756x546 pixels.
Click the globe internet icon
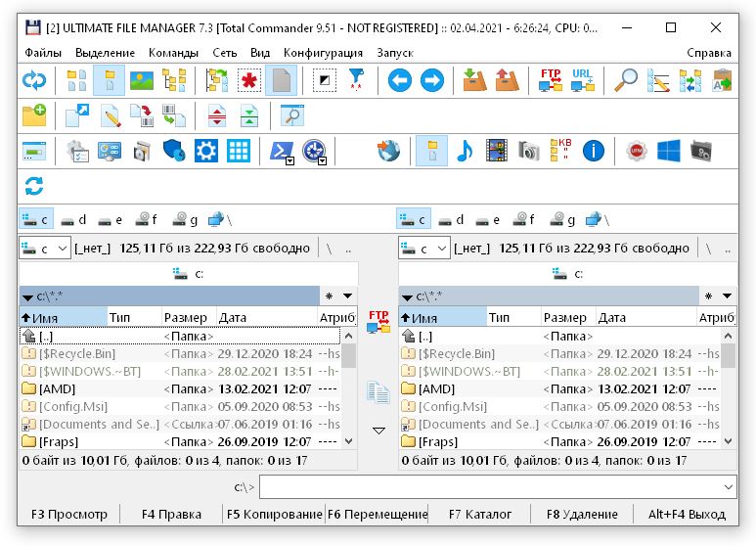[388, 151]
